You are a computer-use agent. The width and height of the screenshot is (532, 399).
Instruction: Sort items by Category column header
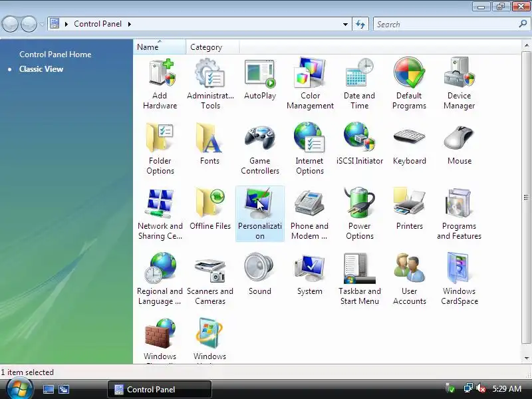tap(212, 47)
